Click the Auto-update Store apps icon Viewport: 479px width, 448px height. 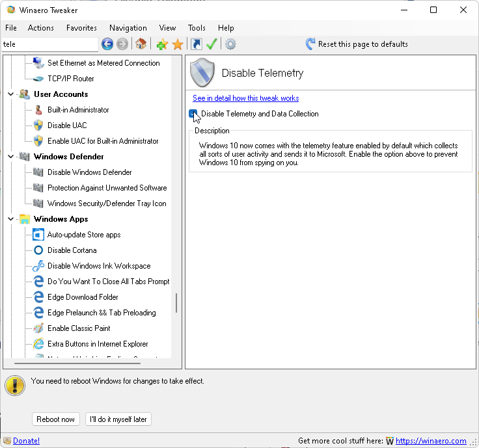(x=38, y=235)
